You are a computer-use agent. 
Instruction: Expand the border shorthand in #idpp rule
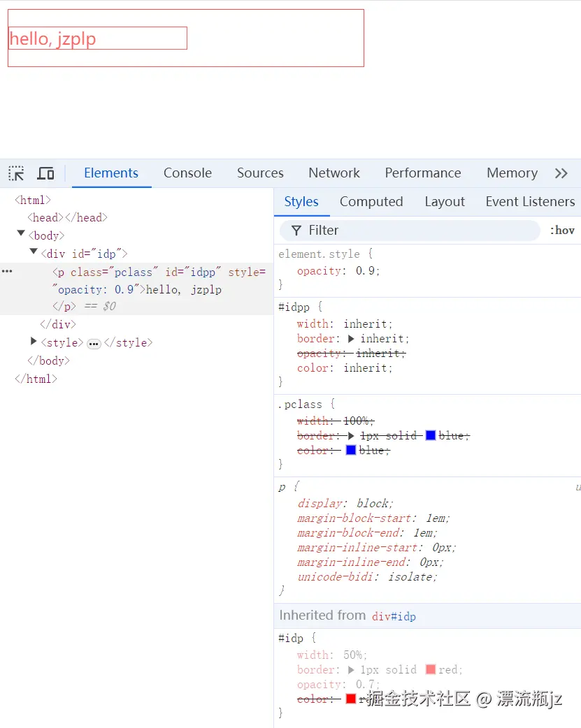[x=350, y=338]
